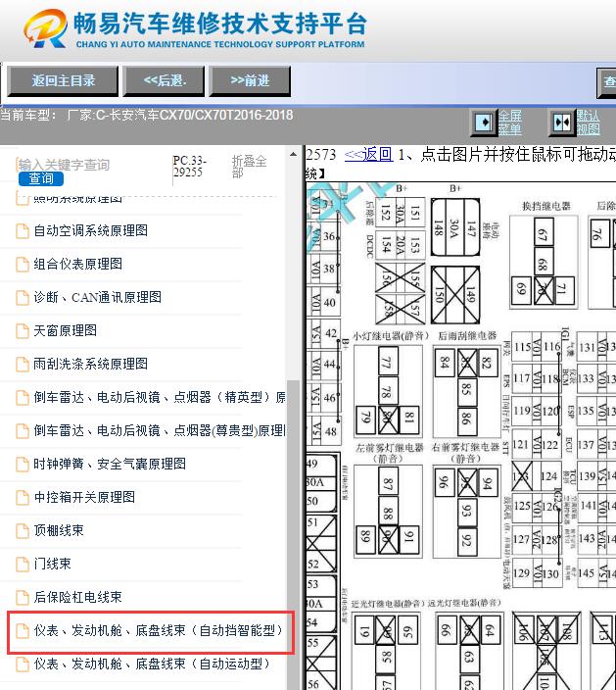
Task: Click the 换挡继电器 label in diagram
Action: tap(546, 206)
